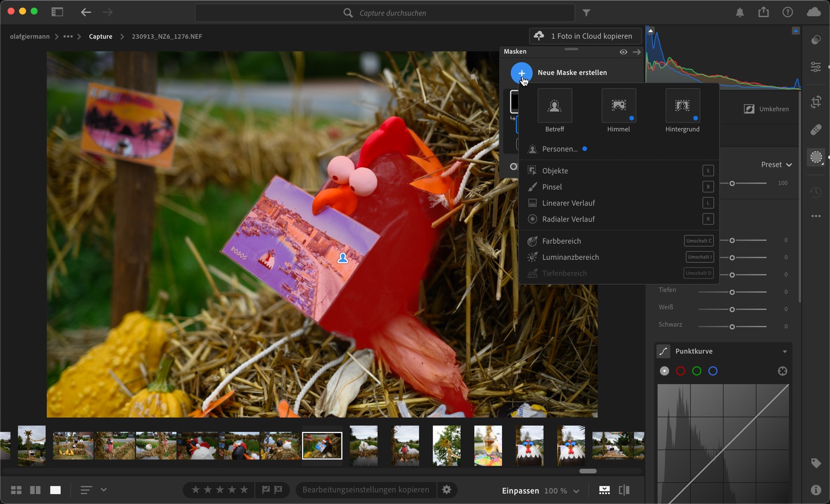Image resolution: width=830 pixels, height=504 pixels.
Task: Choose the Himmel sky mask icon
Action: click(x=618, y=106)
